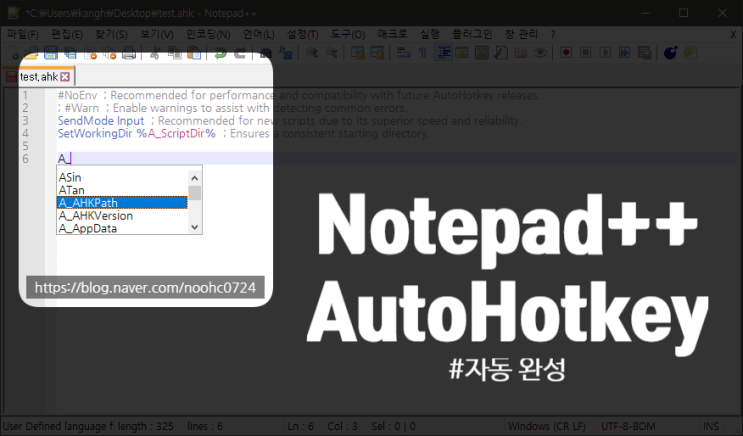Open the 실행 menu
This screenshot has width=743, height=436.
click(x=430, y=35)
